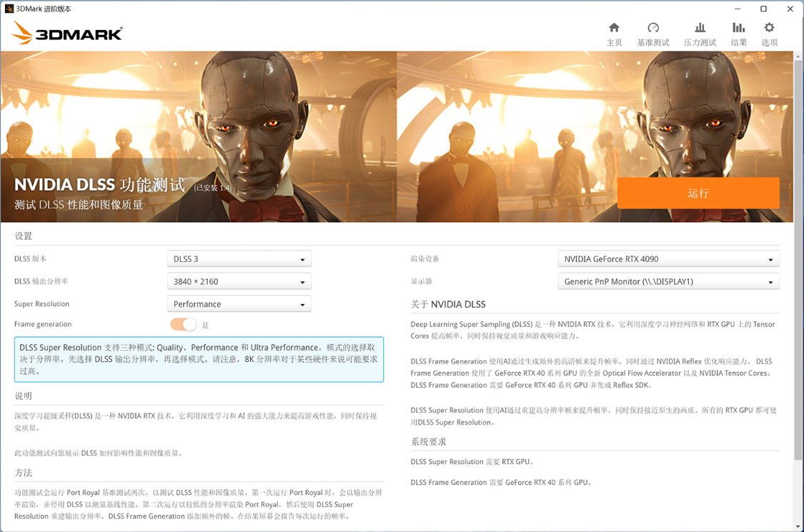Click the Home (主页) house icon
This screenshot has height=532, width=804.
[614, 28]
